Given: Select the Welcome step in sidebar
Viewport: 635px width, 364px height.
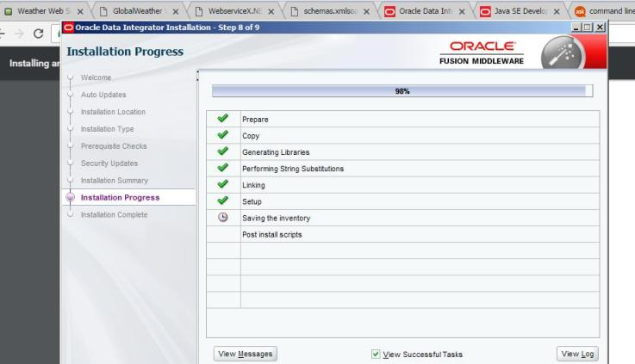Looking at the screenshot, I should point(96,77).
